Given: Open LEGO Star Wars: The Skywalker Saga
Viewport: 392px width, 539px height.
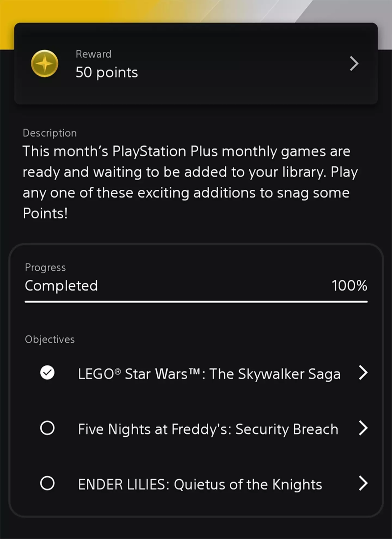Looking at the screenshot, I should (209, 374).
